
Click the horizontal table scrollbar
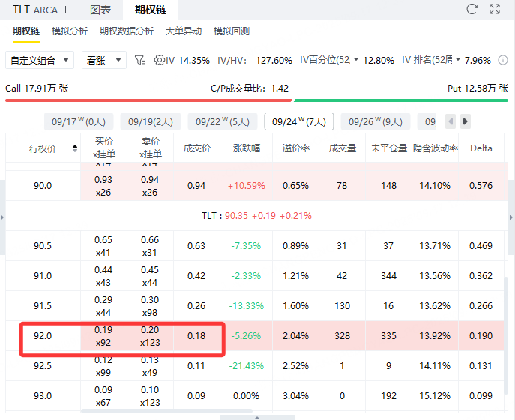(167, 411)
